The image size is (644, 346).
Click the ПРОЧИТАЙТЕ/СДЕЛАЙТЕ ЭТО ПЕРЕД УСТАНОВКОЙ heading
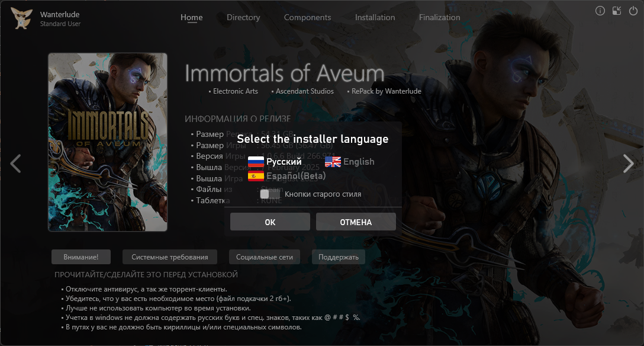[x=146, y=274]
